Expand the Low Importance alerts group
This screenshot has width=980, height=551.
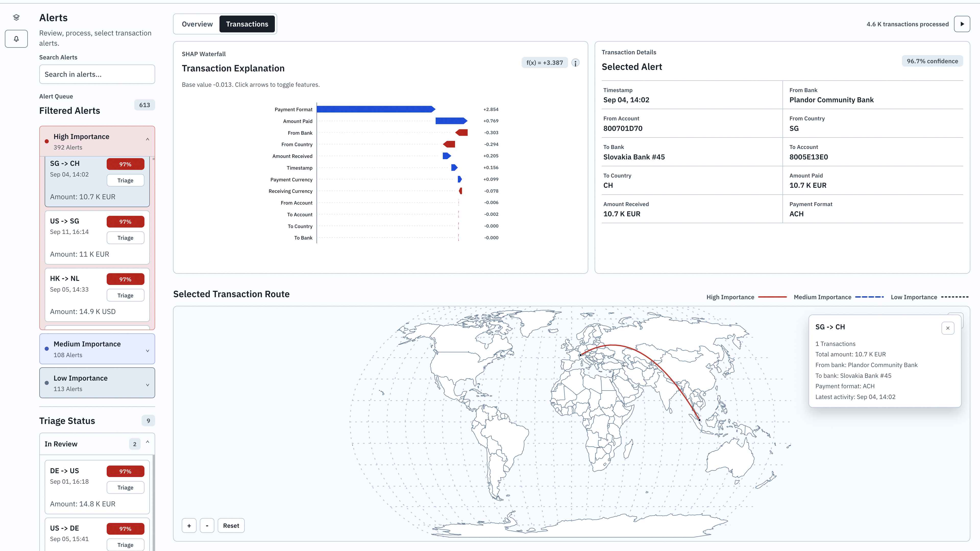pyautogui.click(x=97, y=383)
